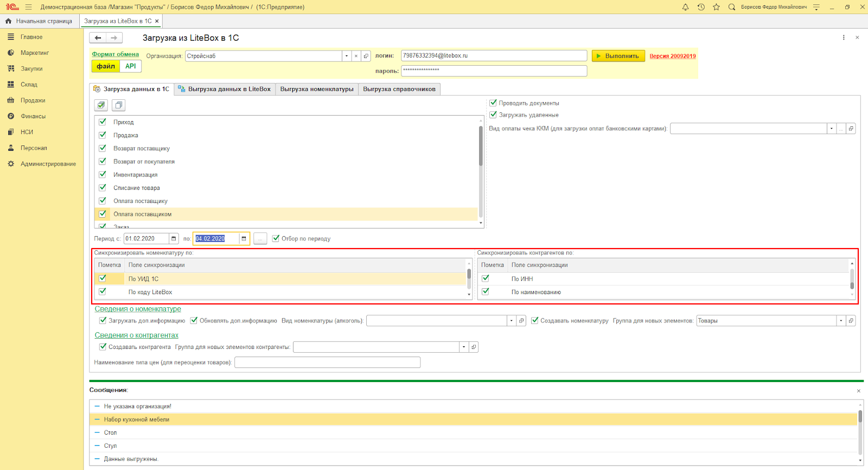This screenshot has width=868, height=470.
Task: Close the Загрузка из LiteBox в 1С tab
Action: pyautogui.click(x=157, y=21)
